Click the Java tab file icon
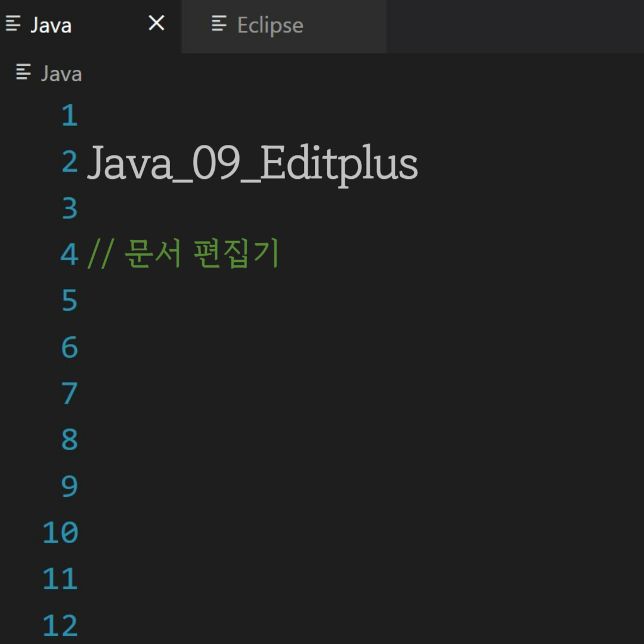The height and width of the screenshot is (644, 644). (x=13, y=23)
